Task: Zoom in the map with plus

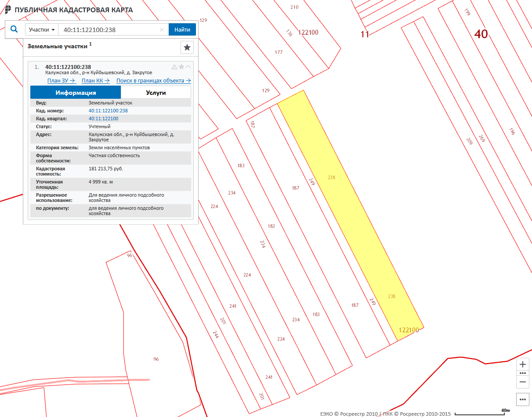Action: click(523, 365)
